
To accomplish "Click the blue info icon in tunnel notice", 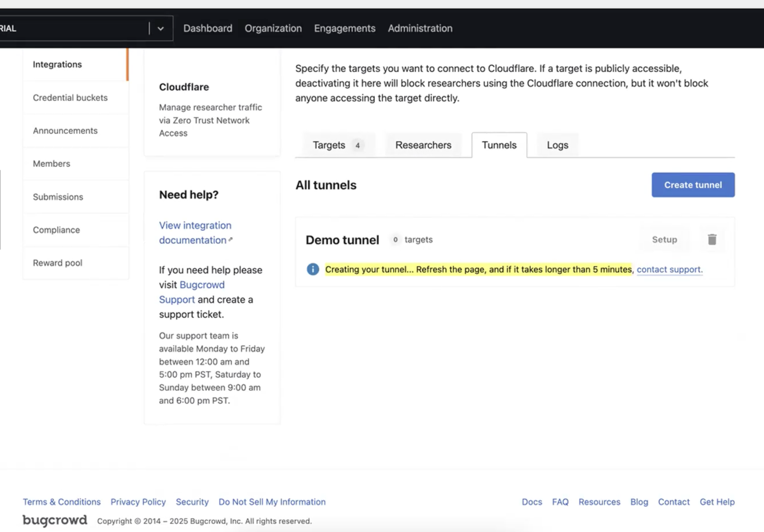I will (x=312, y=269).
